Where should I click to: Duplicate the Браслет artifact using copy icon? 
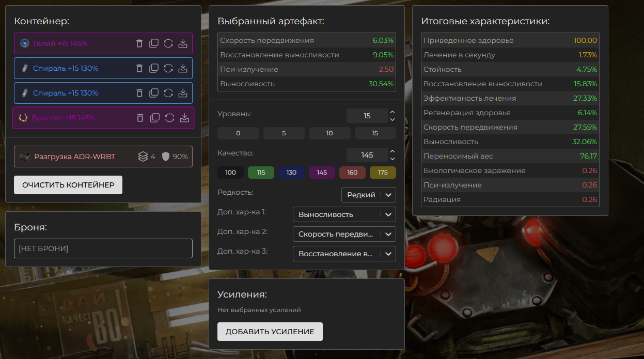(x=155, y=118)
